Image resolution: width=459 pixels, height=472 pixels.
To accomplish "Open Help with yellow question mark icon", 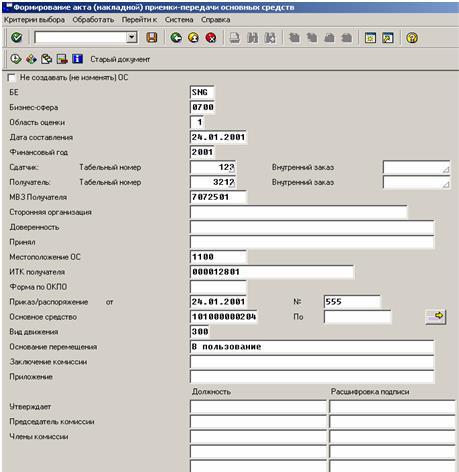I will pyautogui.click(x=412, y=38).
